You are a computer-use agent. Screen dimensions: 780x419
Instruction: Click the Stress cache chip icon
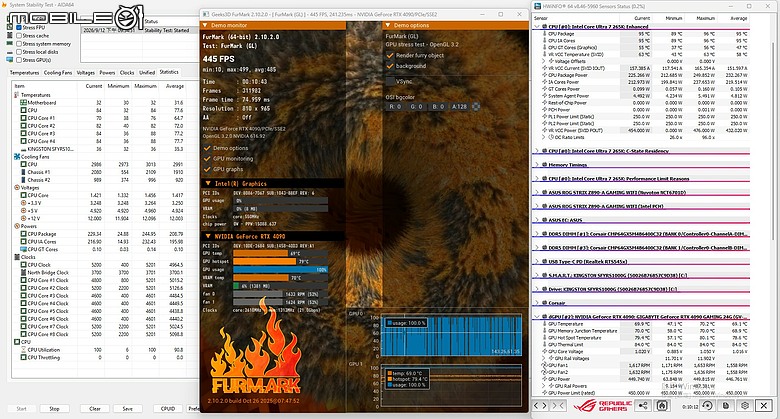click(x=9, y=36)
